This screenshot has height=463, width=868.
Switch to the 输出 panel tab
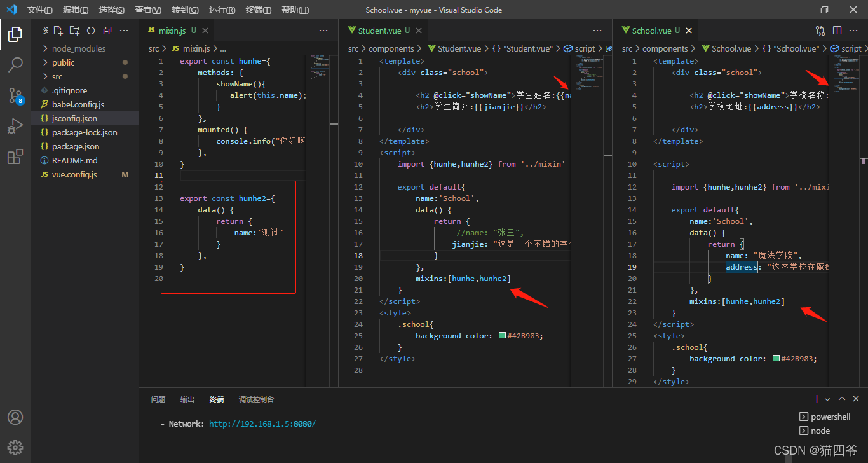pos(187,399)
